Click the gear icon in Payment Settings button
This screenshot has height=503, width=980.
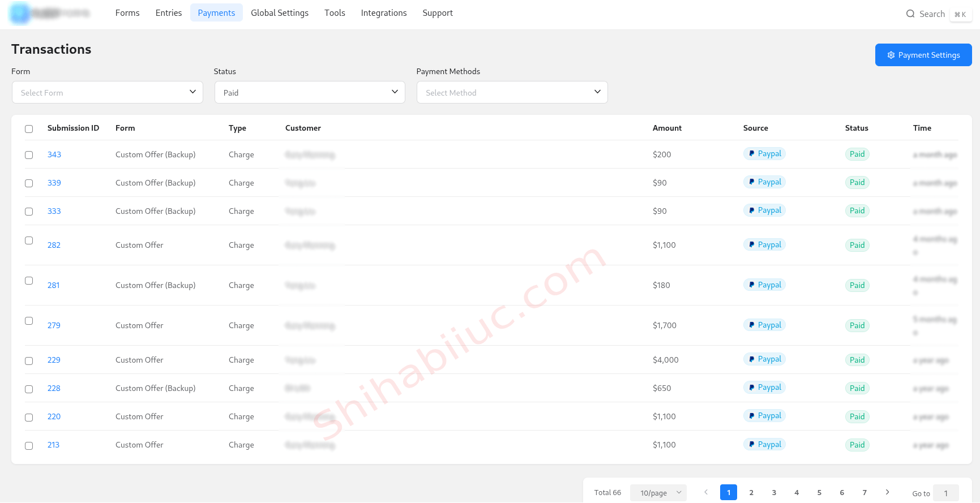click(x=891, y=55)
